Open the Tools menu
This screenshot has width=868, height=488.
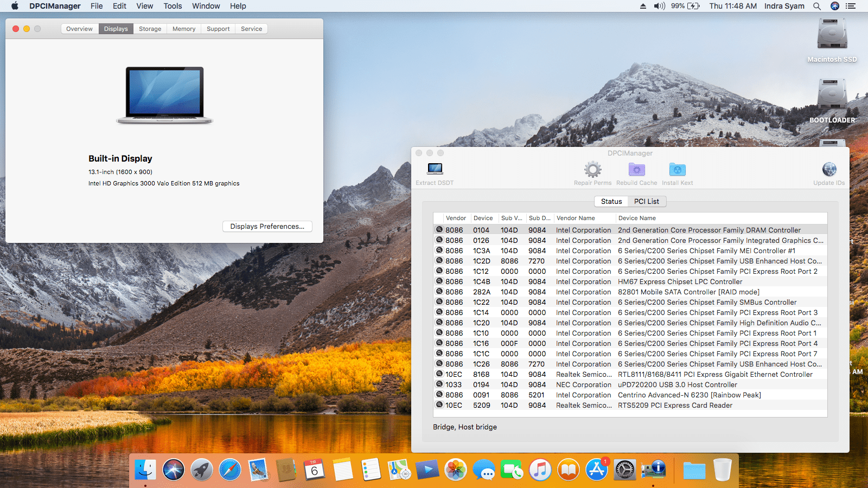click(x=173, y=6)
